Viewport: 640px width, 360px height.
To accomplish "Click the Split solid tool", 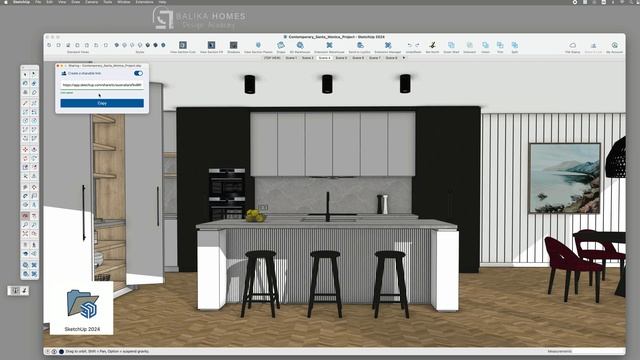I will click(515, 45).
